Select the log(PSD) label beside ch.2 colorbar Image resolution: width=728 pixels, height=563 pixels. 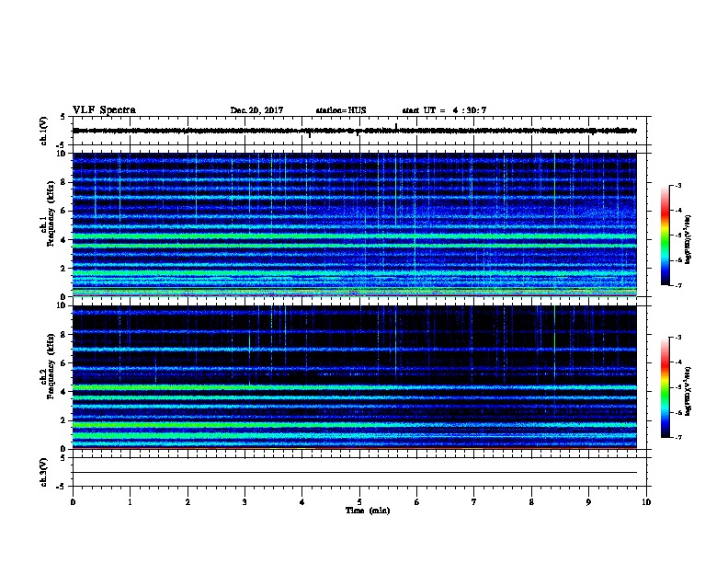click(688, 391)
